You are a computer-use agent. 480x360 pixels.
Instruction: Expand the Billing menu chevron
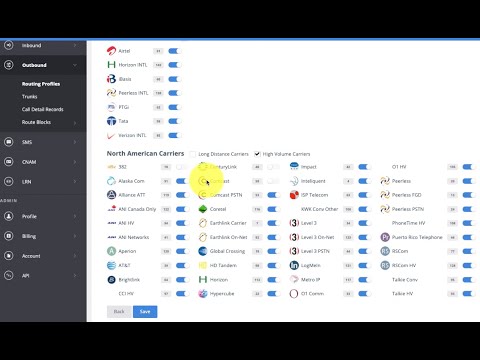pos(75,236)
